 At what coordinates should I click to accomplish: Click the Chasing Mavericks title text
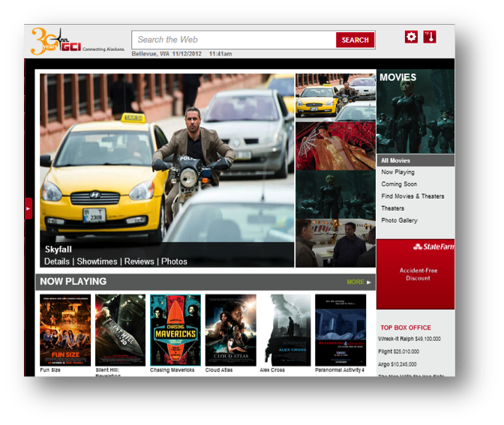(172, 370)
